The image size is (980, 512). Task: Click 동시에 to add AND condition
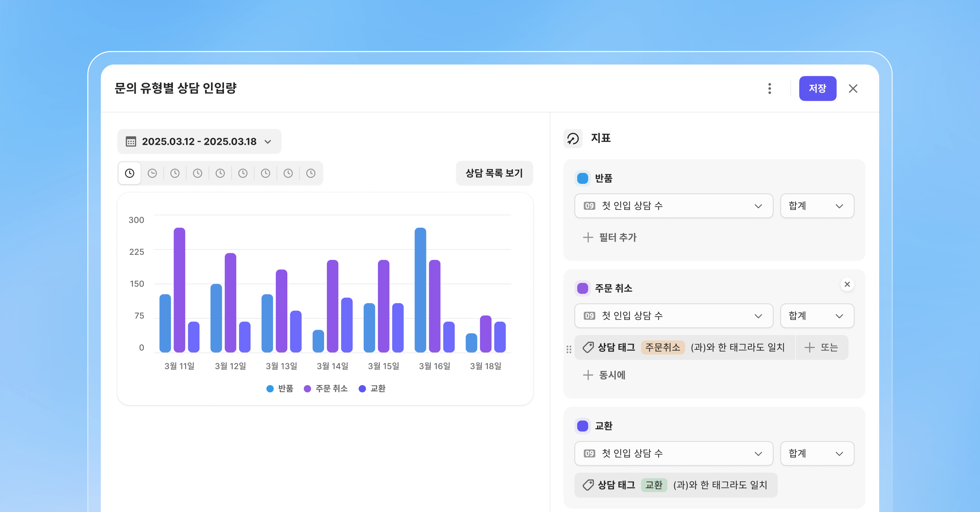[604, 375]
